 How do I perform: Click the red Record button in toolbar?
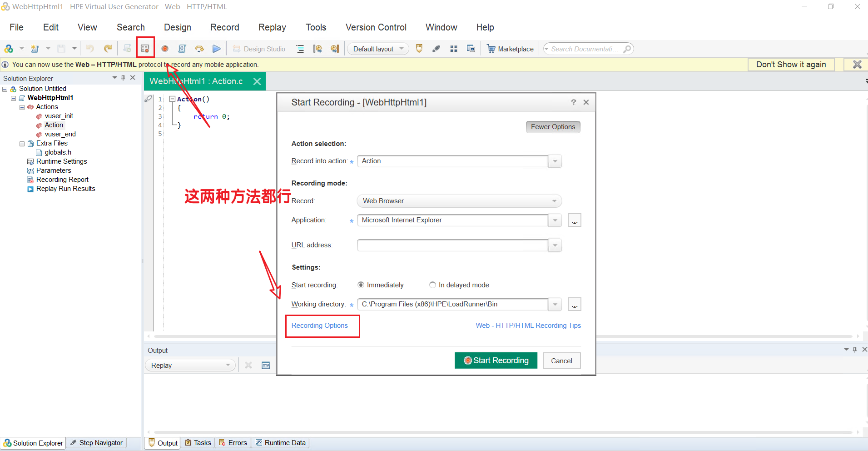pos(165,49)
